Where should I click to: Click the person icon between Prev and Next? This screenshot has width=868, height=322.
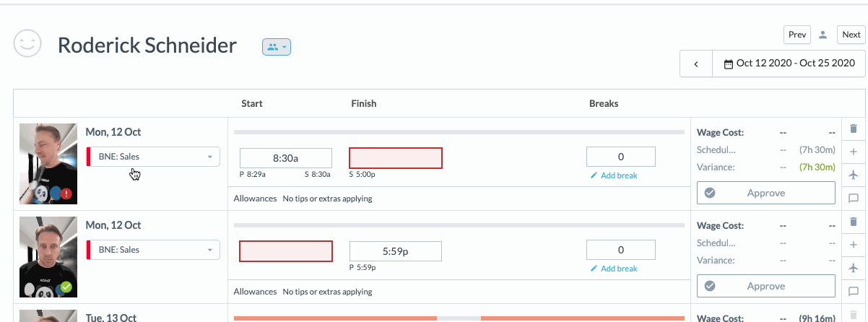click(823, 35)
